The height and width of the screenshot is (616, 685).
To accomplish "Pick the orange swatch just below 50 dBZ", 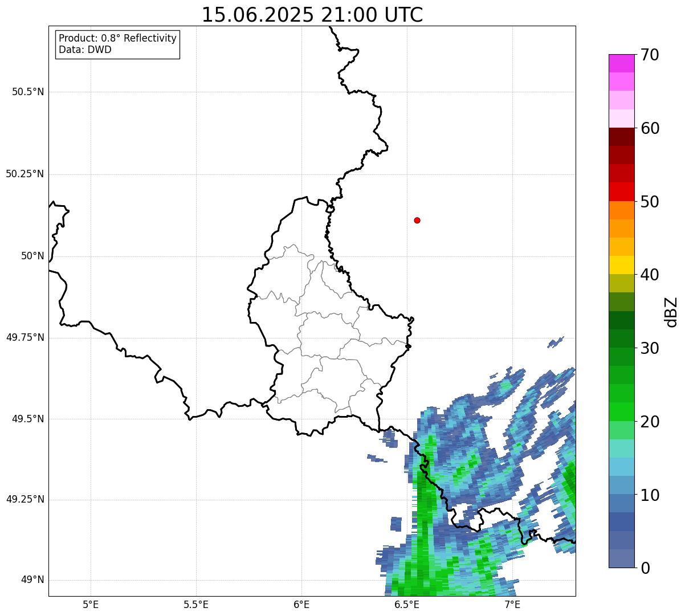I will click(x=621, y=210).
